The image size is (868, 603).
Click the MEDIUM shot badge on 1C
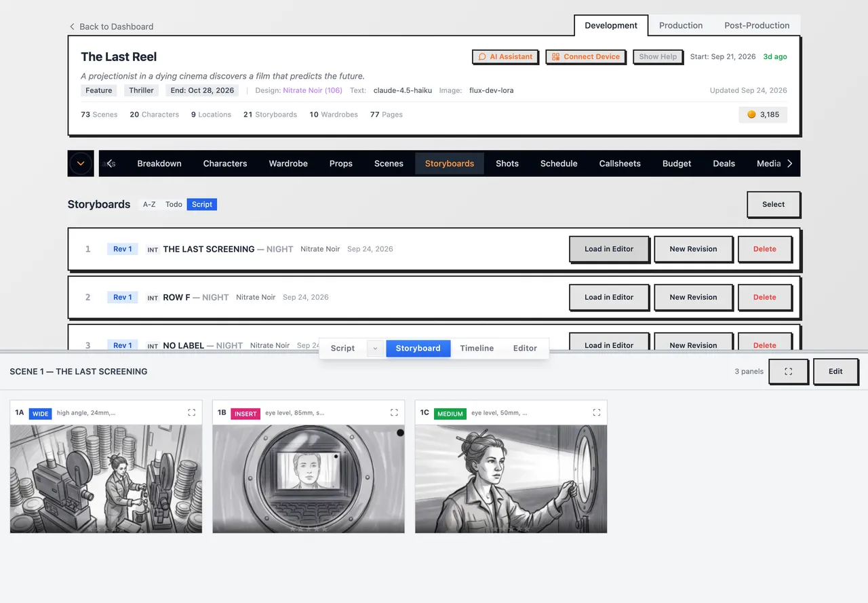(x=450, y=414)
